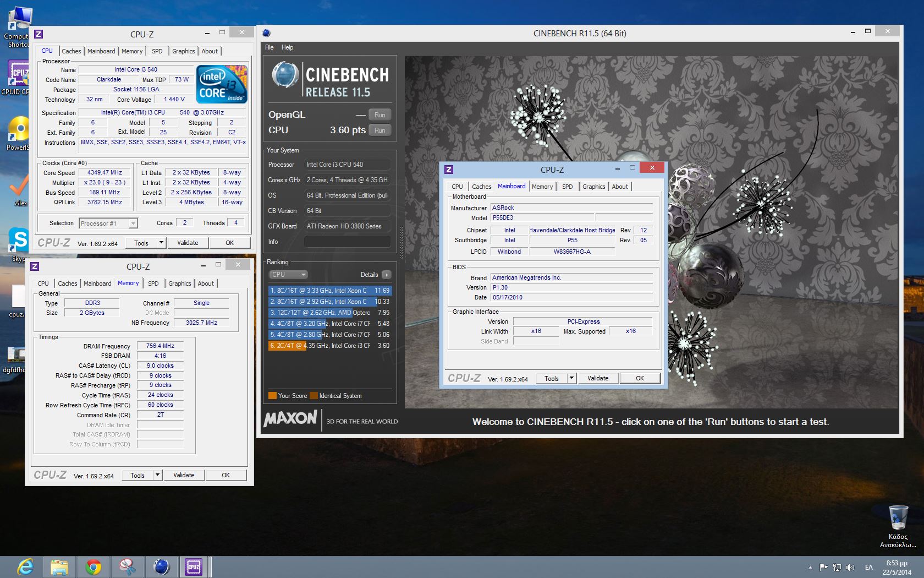Click the Details arrow in Ranking panel

[387, 275]
